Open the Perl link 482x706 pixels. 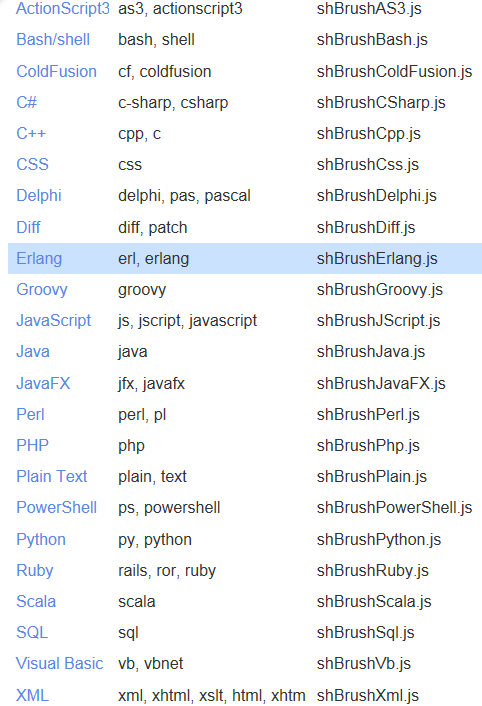30,414
